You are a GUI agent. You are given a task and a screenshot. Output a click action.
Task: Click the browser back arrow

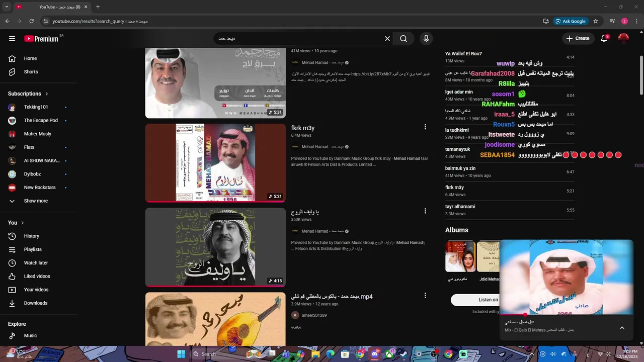pyautogui.click(x=7, y=21)
